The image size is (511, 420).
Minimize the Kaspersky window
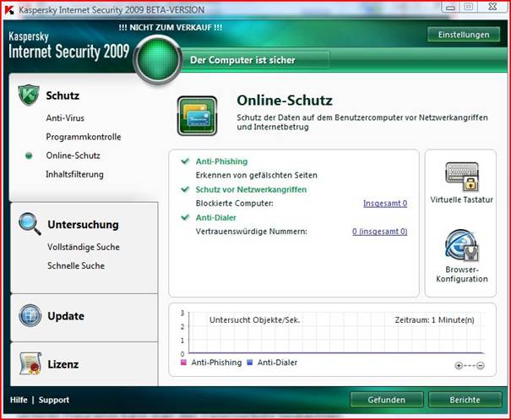pos(450,7)
